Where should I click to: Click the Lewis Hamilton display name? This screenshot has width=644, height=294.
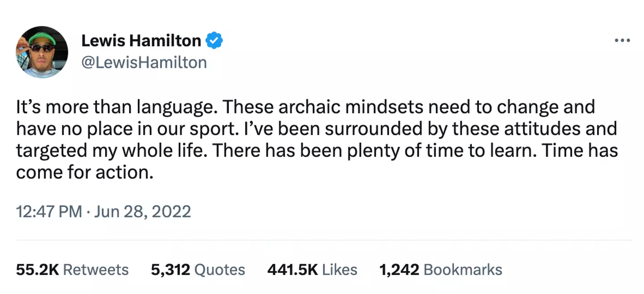click(141, 41)
